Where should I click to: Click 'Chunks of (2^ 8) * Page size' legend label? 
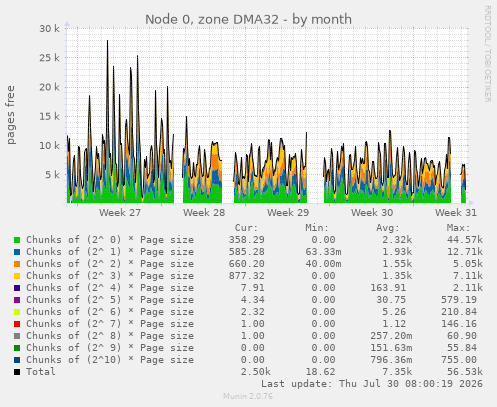(110, 336)
